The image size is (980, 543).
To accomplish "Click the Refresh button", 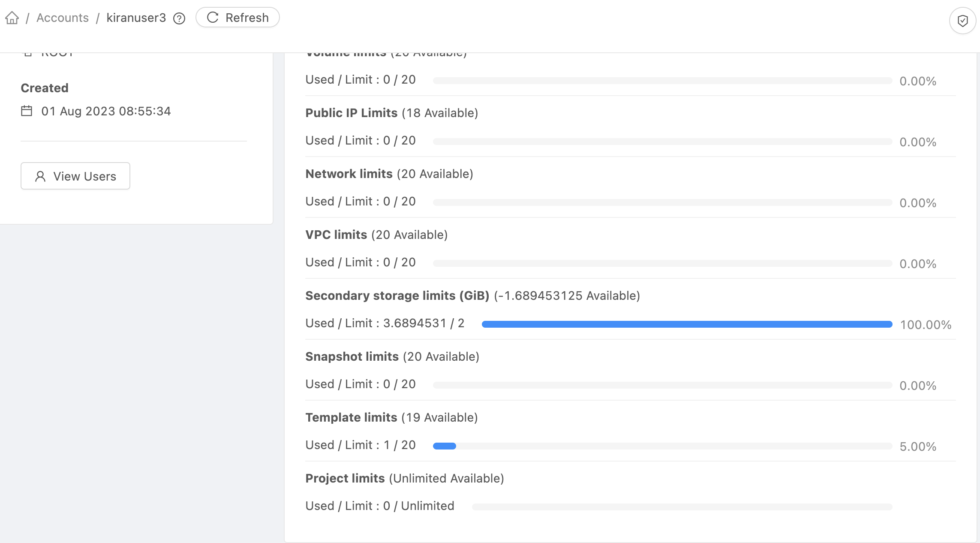I will (237, 18).
